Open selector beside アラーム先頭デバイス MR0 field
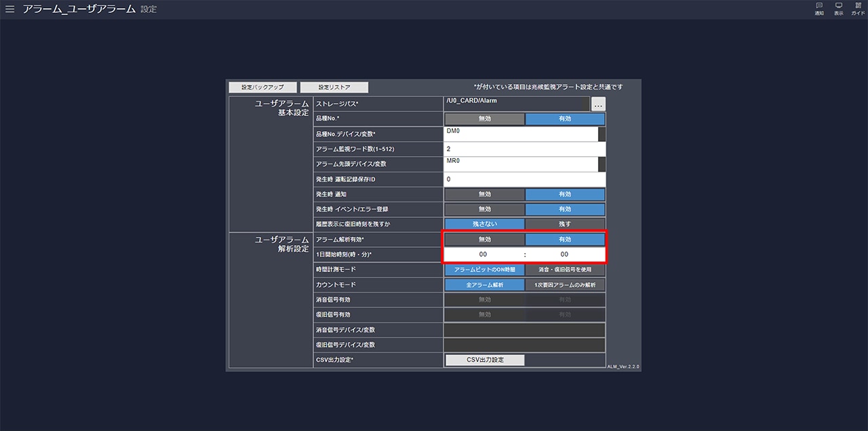868x431 pixels. pyautogui.click(x=601, y=164)
